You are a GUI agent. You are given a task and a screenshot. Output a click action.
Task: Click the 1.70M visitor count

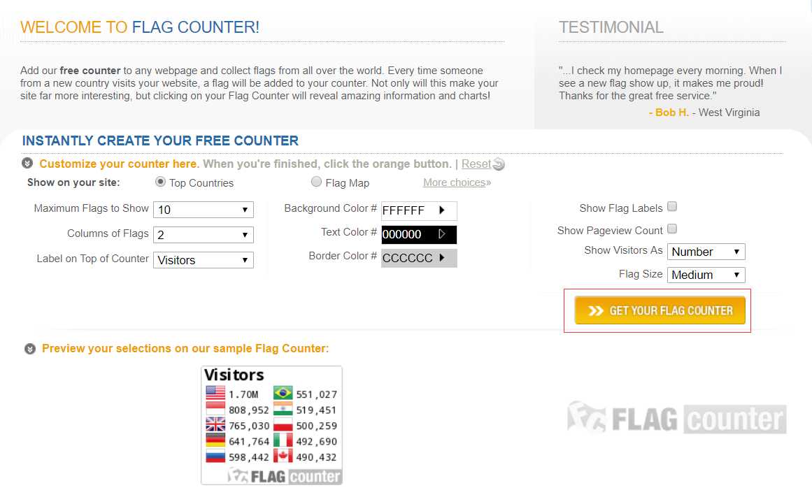243,394
